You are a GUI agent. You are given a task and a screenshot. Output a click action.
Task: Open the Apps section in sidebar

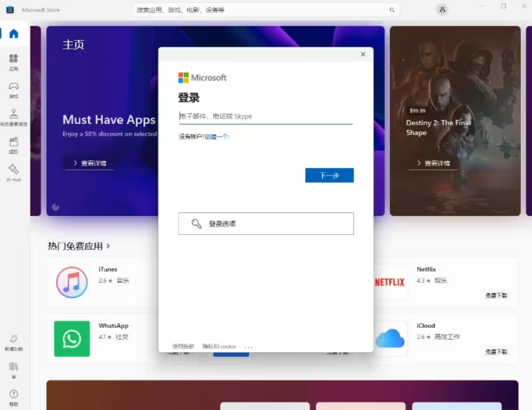(x=14, y=62)
